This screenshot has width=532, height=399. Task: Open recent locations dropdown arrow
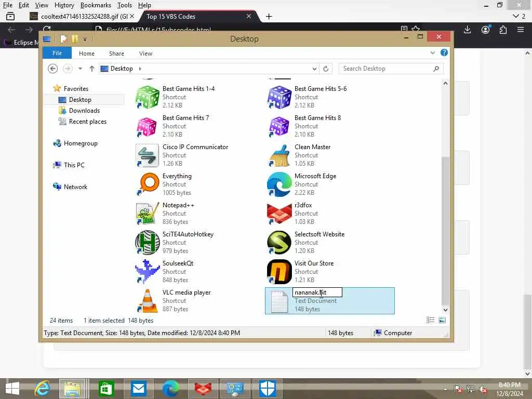[80, 69]
